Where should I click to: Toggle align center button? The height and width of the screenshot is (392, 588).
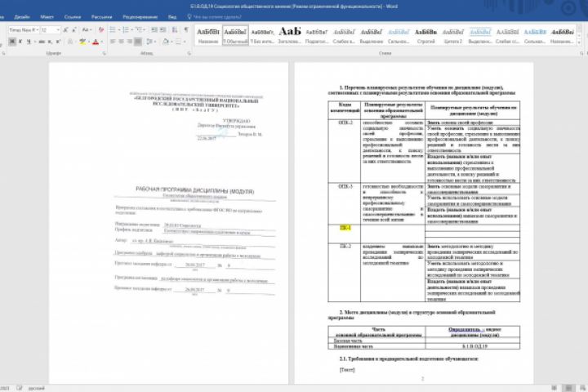pos(121,42)
